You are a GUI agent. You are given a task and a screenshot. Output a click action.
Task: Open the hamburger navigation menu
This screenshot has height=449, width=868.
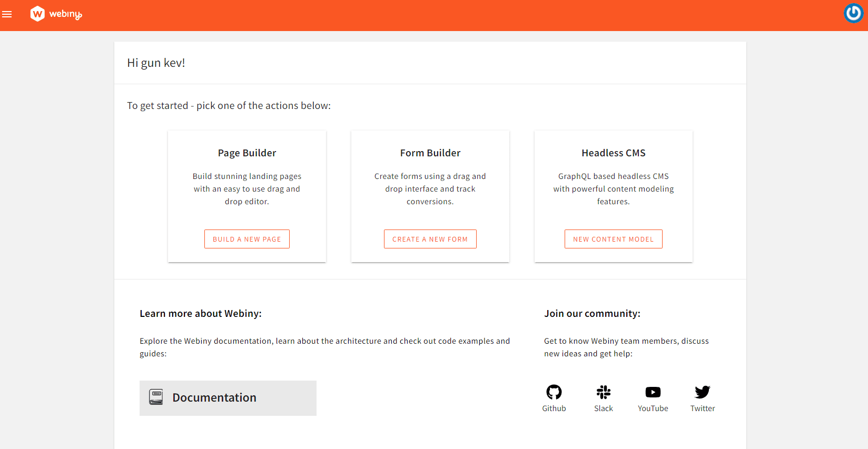[7, 14]
